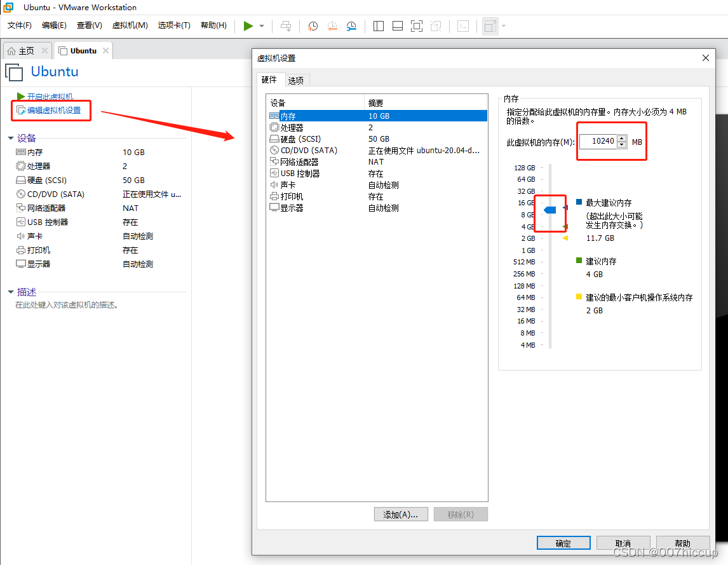Collapse the 描述 section

11,292
